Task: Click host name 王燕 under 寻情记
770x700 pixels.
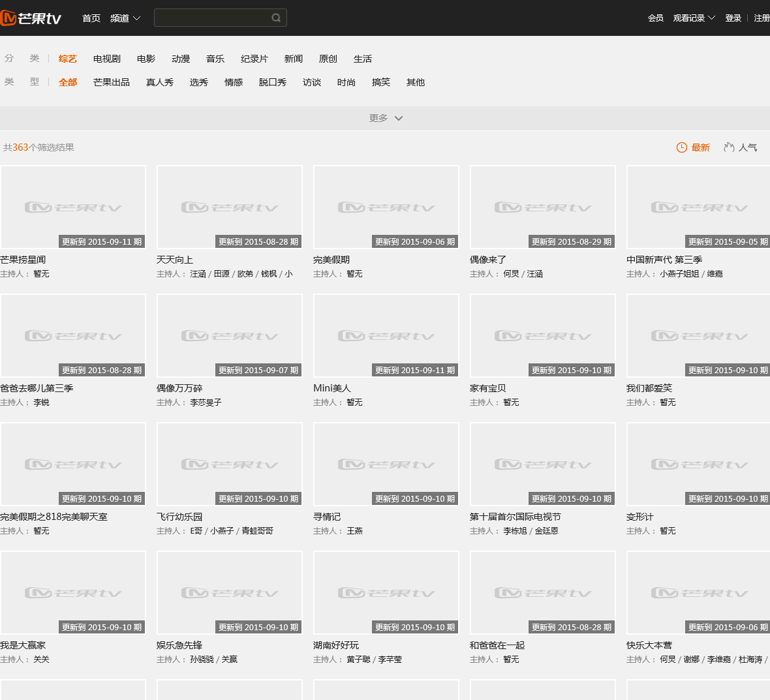Action: (x=354, y=531)
